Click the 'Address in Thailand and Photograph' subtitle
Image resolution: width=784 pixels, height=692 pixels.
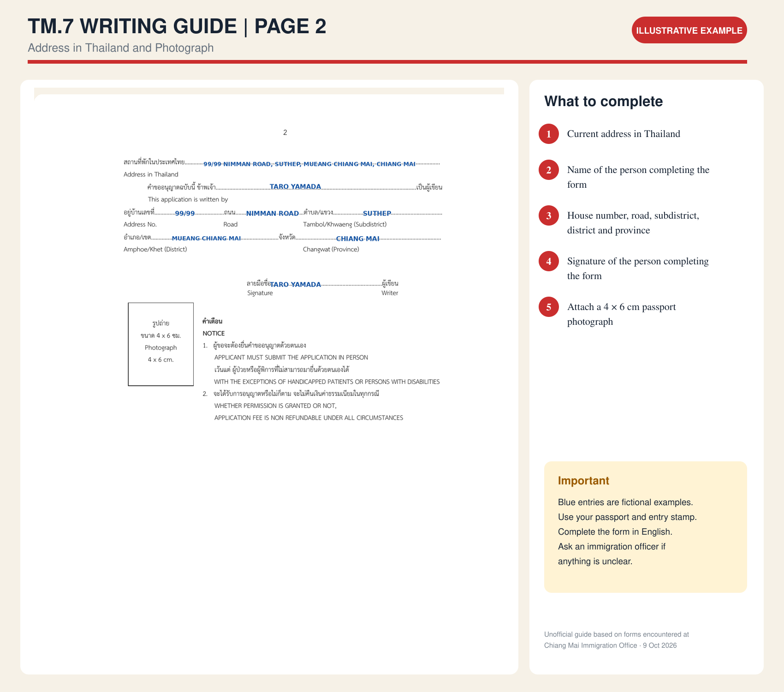[121, 48]
